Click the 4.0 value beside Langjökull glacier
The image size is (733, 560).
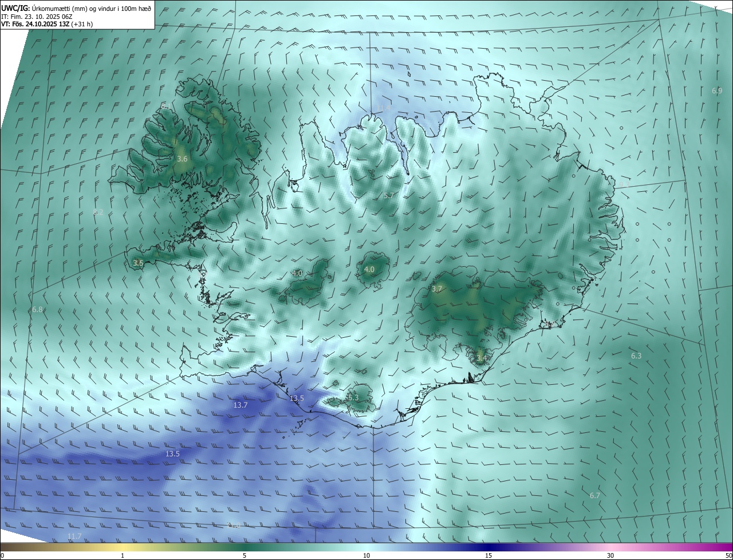point(297,273)
